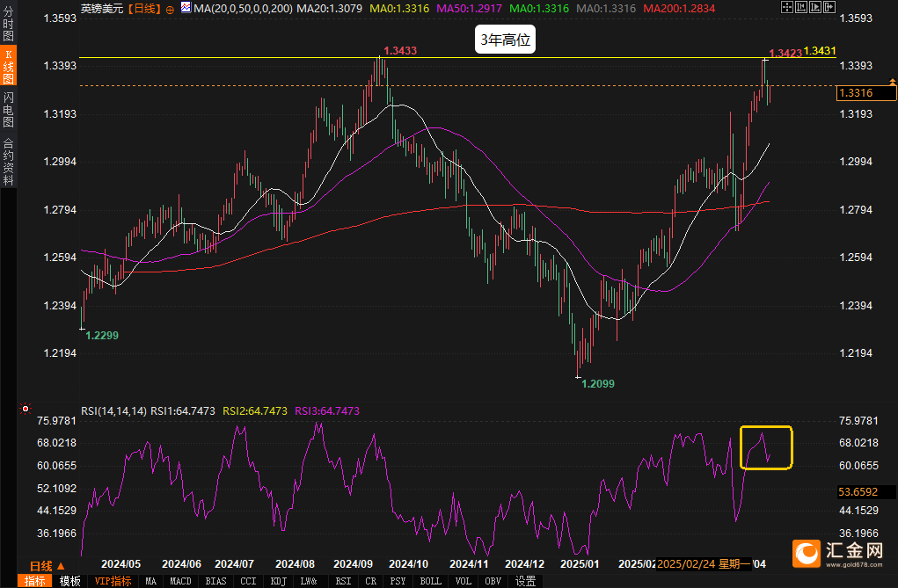Toggle the BOLL indicator
Viewport: 898px width, 588px height.
tap(430, 581)
